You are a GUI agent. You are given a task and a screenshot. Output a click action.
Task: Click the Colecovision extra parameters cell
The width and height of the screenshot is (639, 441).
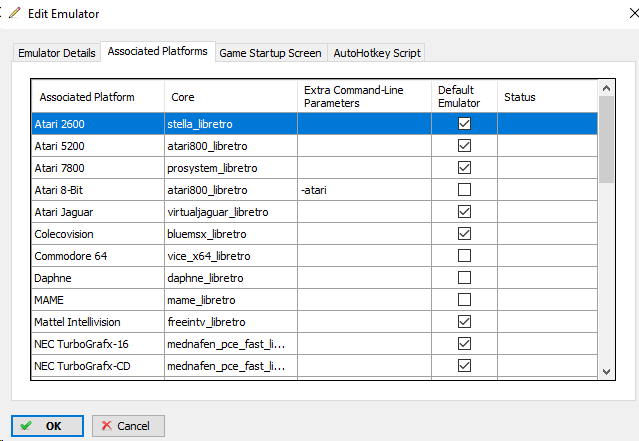coord(364,234)
